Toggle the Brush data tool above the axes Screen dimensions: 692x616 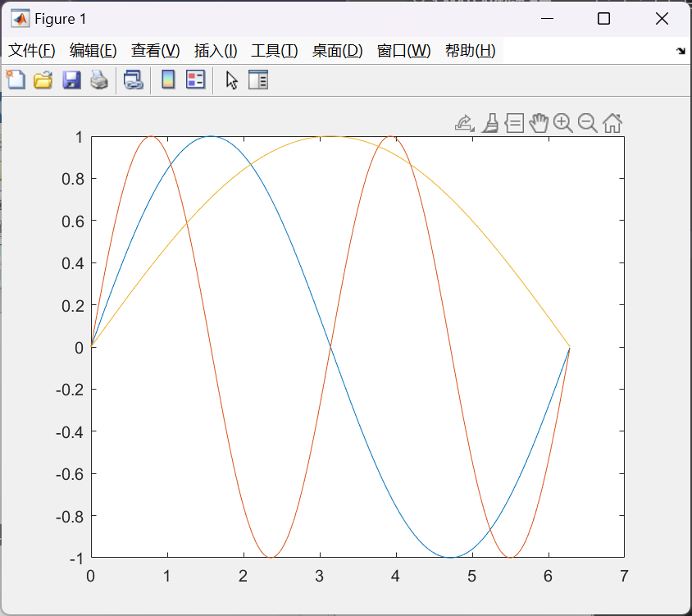coord(489,123)
